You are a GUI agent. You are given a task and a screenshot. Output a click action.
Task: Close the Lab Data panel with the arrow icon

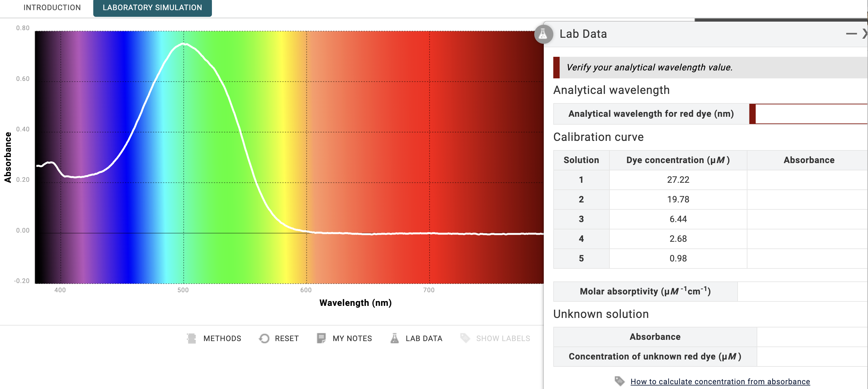tap(864, 33)
